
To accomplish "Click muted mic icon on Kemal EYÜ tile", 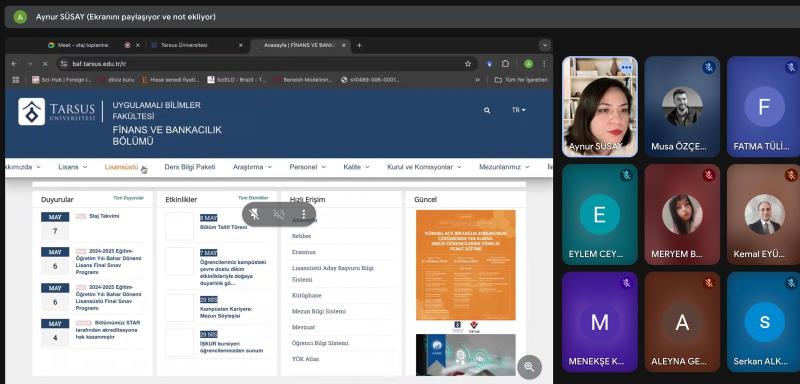I will [x=791, y=175].
